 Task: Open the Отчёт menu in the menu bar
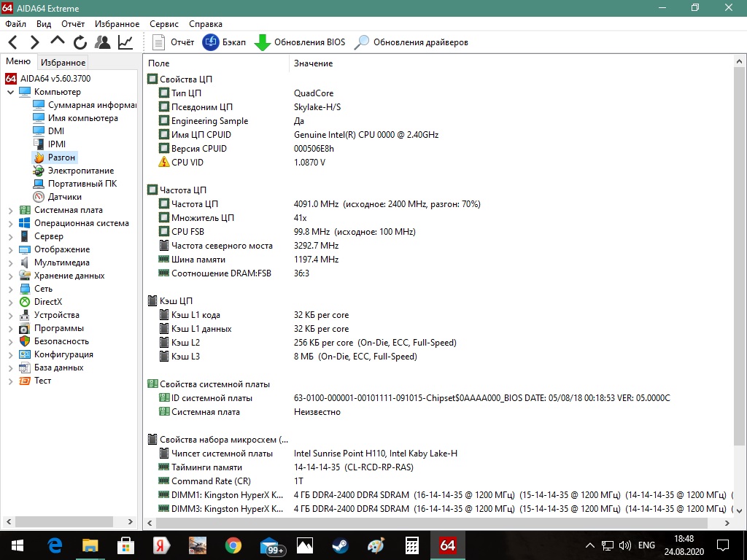coord(73,24)
